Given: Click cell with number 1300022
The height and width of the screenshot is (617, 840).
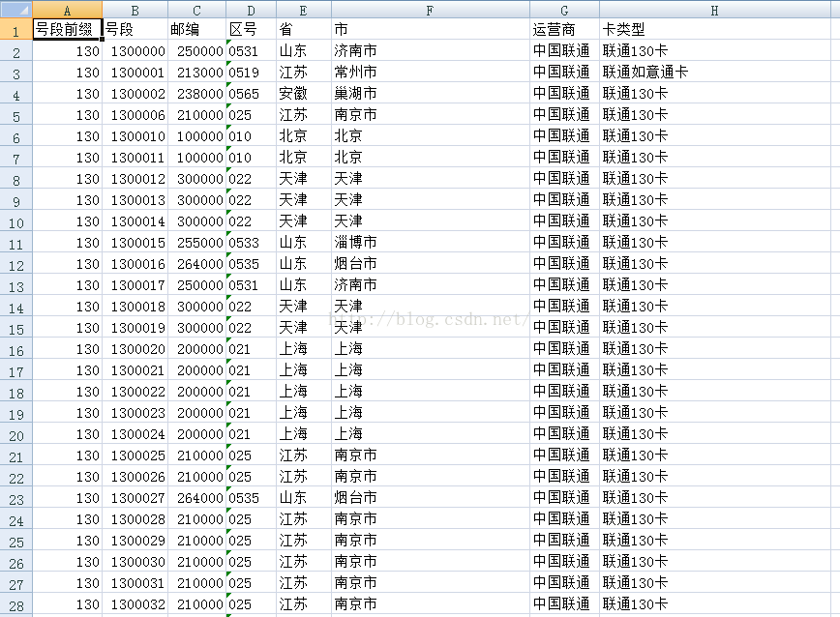Looking at the screenshot, I should (x=135, y=391).
